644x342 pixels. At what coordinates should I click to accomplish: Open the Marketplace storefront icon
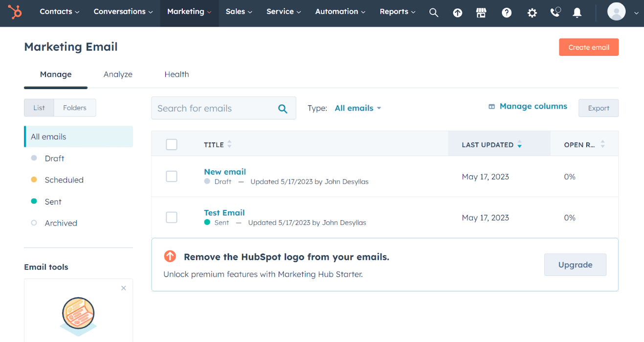click(x=481, y=13)
